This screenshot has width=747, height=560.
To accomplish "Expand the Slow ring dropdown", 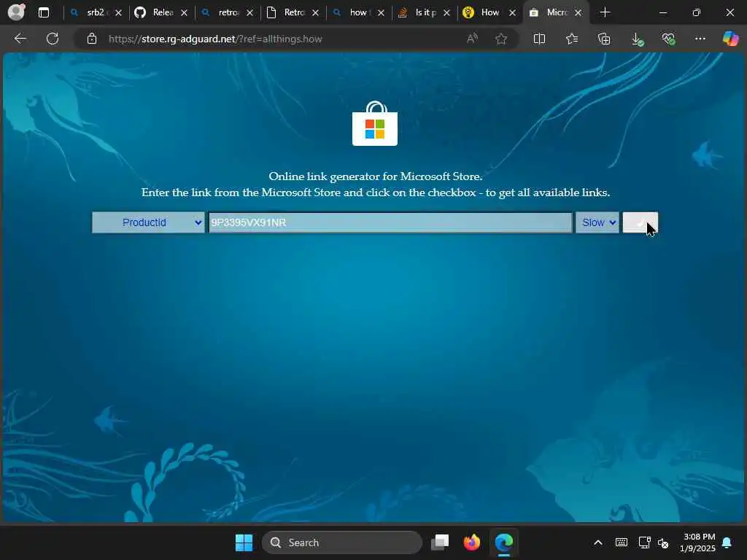I will tap(597, 222).
